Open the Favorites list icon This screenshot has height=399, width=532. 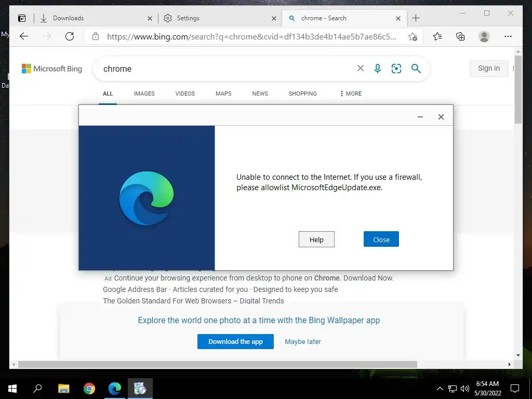tap(437, 36)
